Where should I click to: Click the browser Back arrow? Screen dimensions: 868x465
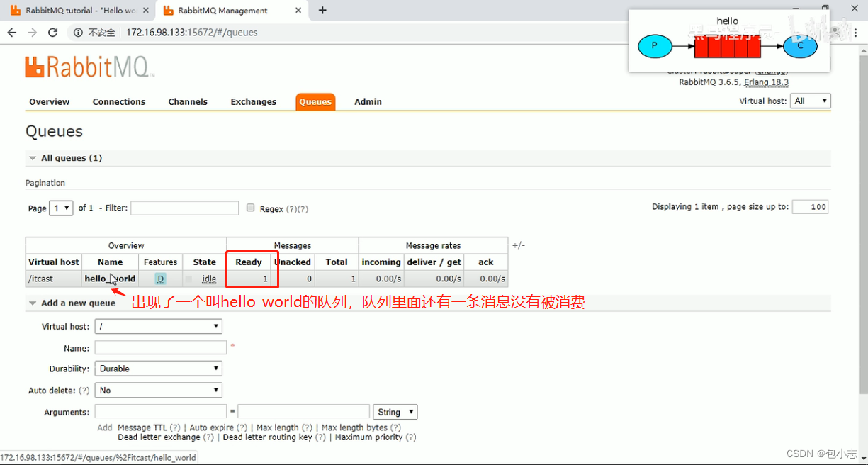tap(12, 33)
